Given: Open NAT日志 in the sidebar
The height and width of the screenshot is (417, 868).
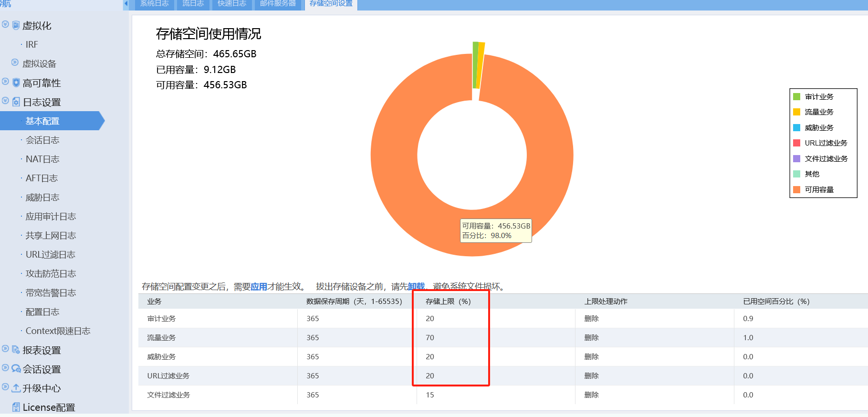Looking at the screenshot, I should point(42,159).
